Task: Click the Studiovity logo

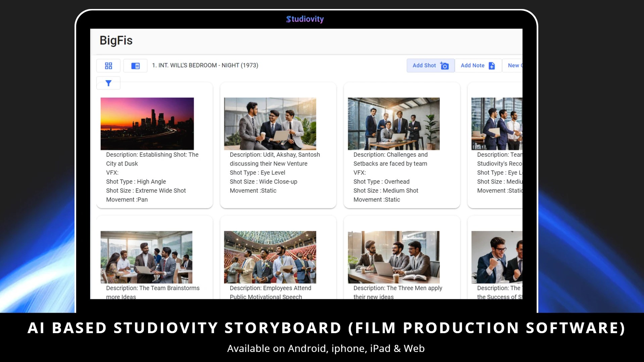Action: (x=305, y=19)
